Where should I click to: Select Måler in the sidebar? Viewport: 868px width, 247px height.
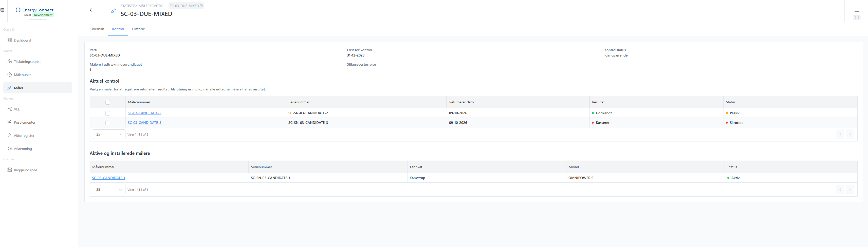pos(38,88)
